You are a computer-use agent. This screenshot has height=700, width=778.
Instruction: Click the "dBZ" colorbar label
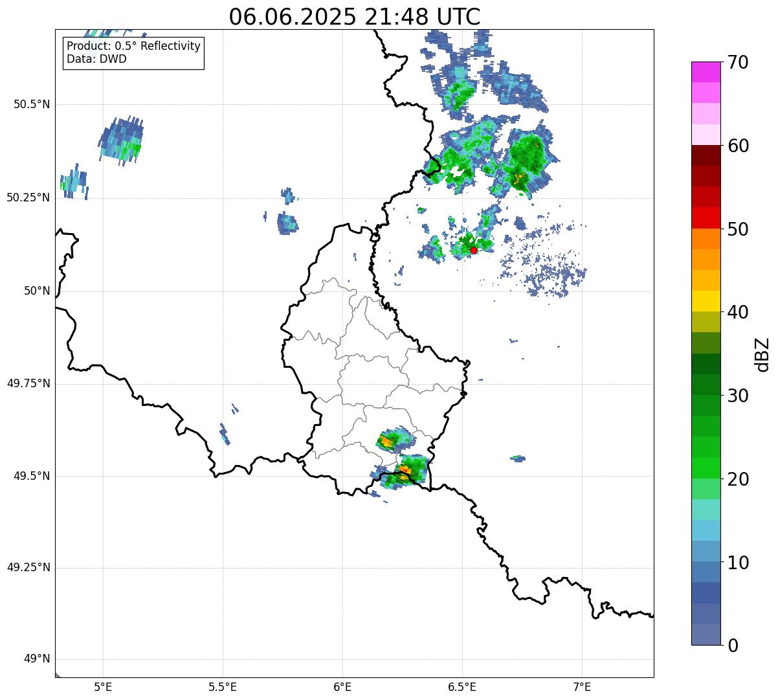tap(762, 354)
